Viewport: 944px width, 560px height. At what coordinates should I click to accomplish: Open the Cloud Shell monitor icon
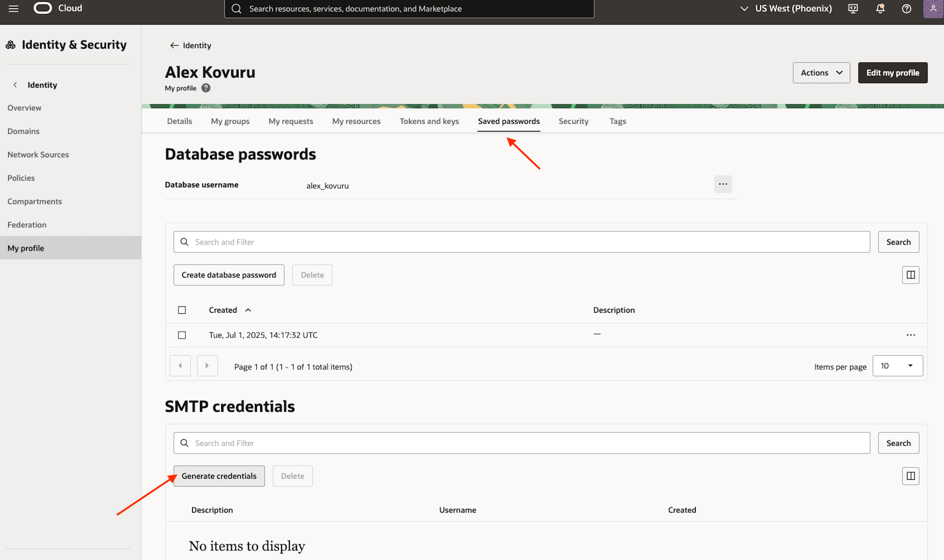[853, 8]
